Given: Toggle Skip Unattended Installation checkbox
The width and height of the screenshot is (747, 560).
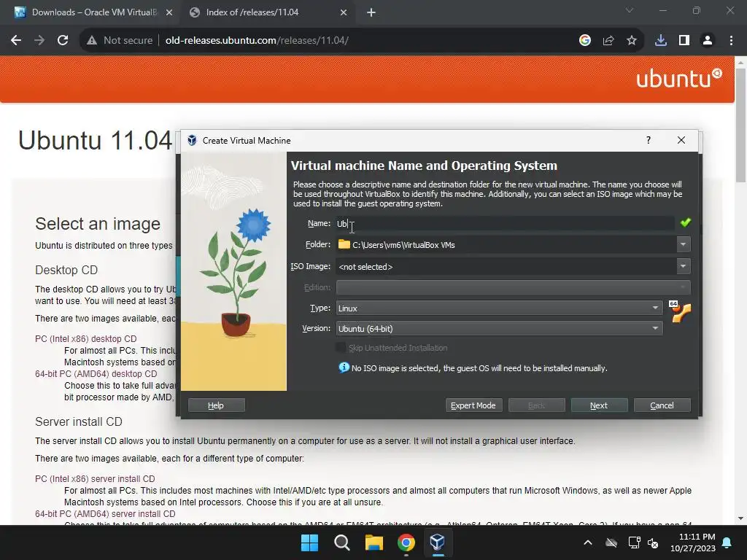Looking at the screenshot, I should (x=341, y=348).
